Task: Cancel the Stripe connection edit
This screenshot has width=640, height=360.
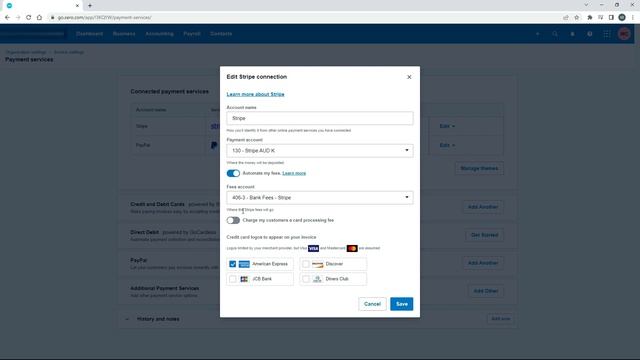Action: (372, 304)
